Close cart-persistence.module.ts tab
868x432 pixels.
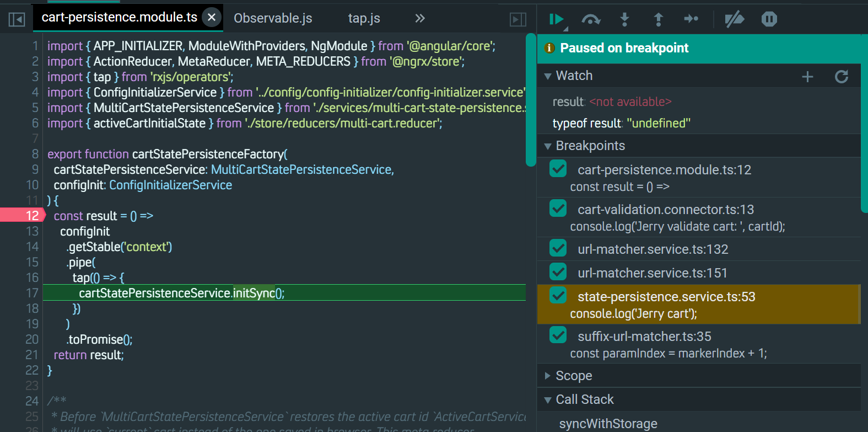tap(212, 17)
